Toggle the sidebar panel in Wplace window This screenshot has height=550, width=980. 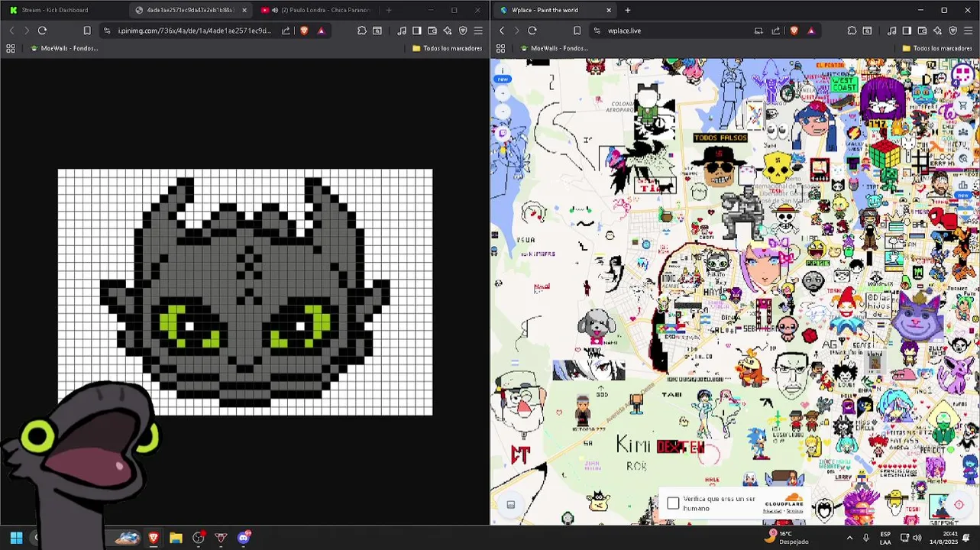(x=907, y=31)
